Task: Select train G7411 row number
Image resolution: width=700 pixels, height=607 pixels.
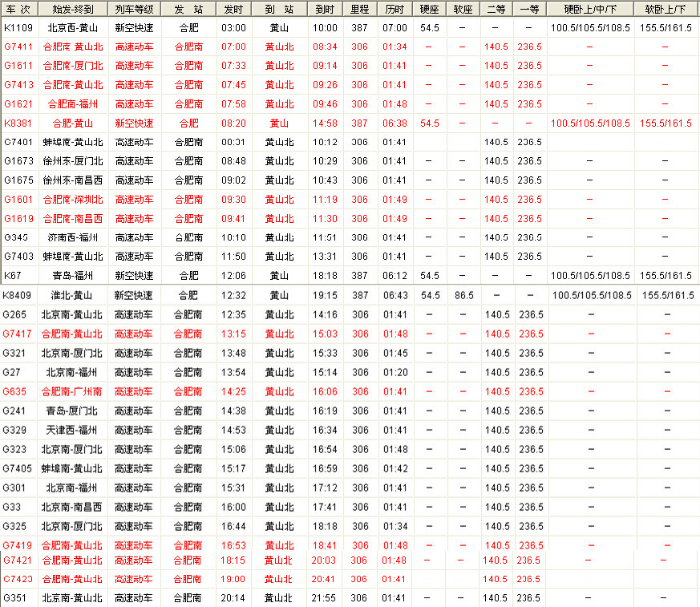Action: 18,47
